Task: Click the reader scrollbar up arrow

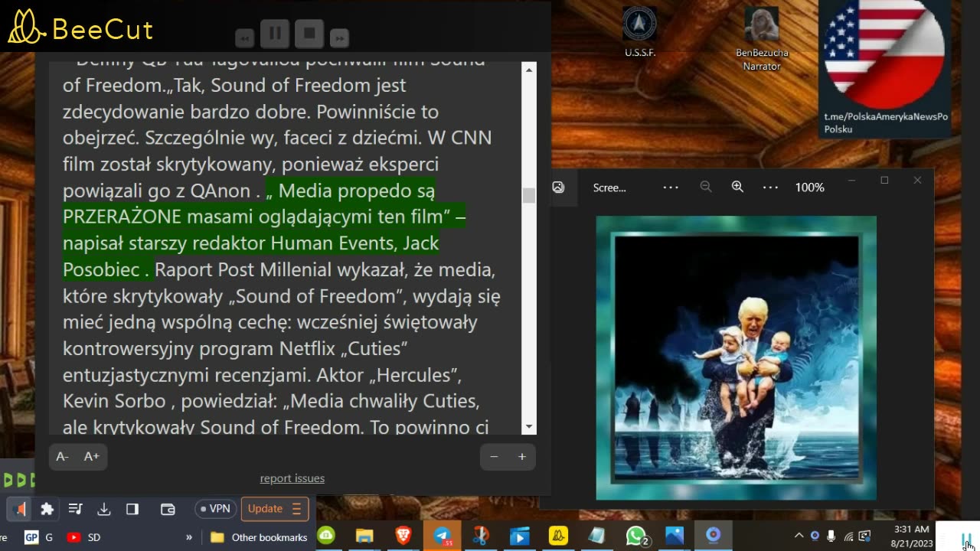Action: click(528, 70)
